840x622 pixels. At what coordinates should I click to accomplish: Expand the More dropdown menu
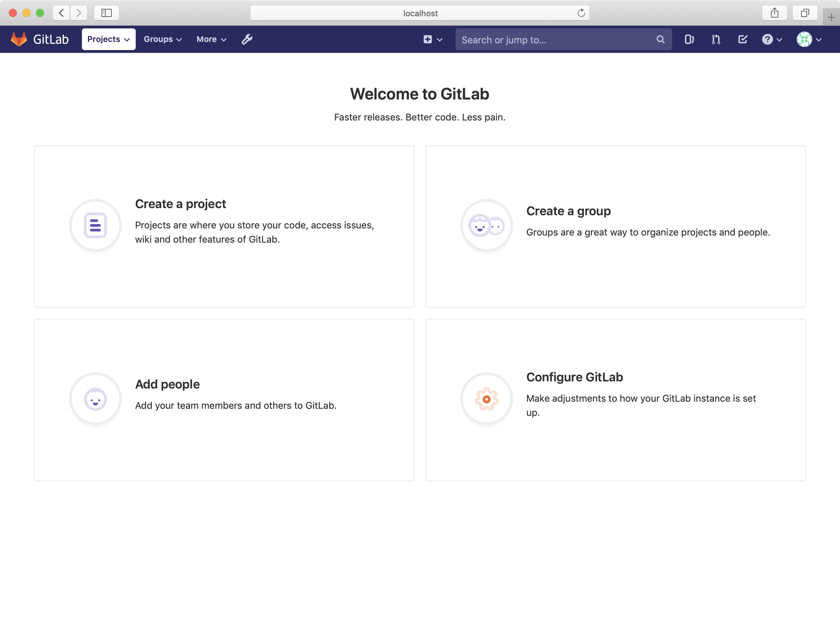click(211, 39)
